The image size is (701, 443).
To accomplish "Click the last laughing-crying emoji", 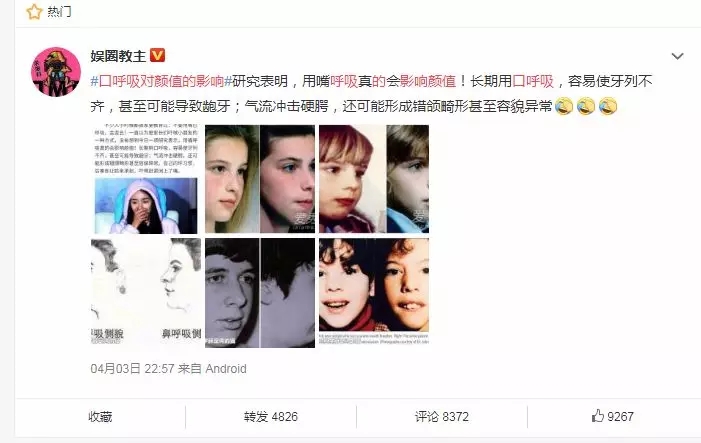I will pos(608,106).
